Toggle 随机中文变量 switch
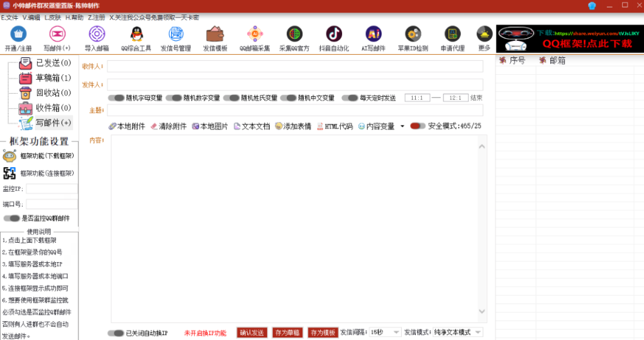Image resolution: width=644 pixels, height=340 pixels. 288,98
